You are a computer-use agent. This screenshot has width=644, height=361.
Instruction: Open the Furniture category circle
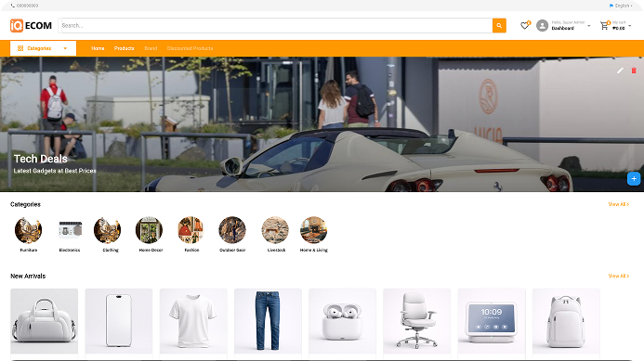click(x=28, y=230)
